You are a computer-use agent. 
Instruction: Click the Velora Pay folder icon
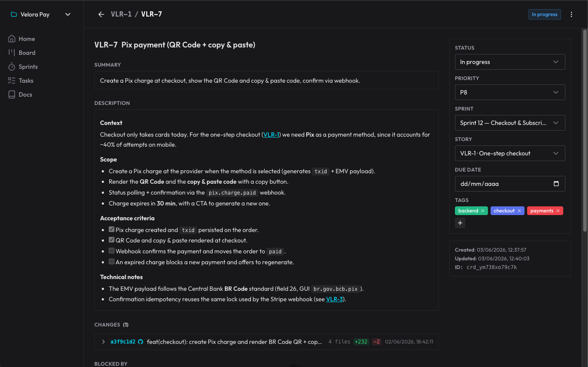click(14, 14)
